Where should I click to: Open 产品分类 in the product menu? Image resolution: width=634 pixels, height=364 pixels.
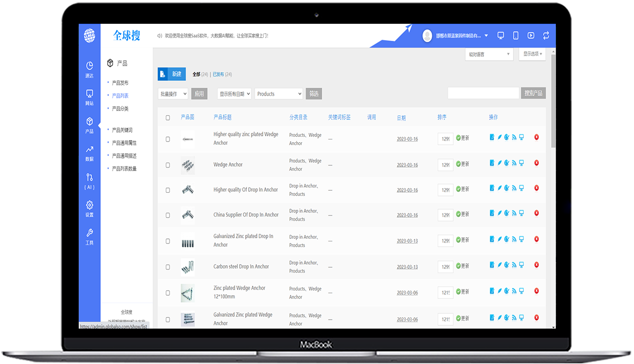click(120, 108)
